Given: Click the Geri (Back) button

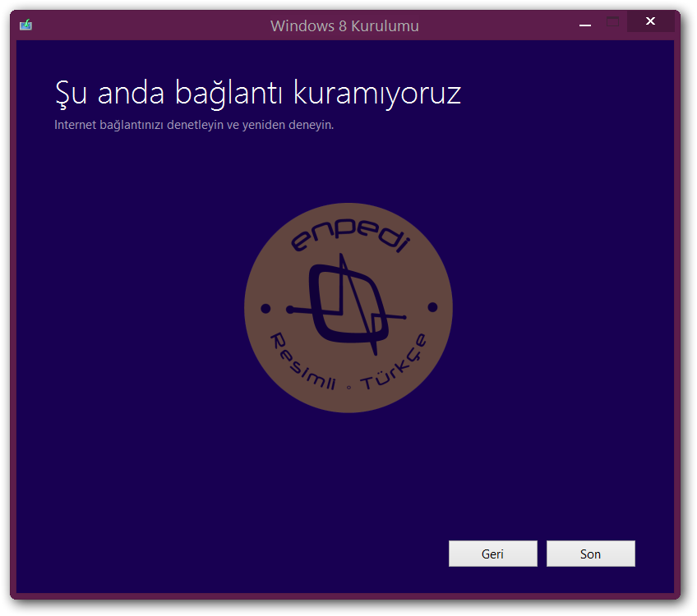Looking at the screenshot, I should [492, 554].
